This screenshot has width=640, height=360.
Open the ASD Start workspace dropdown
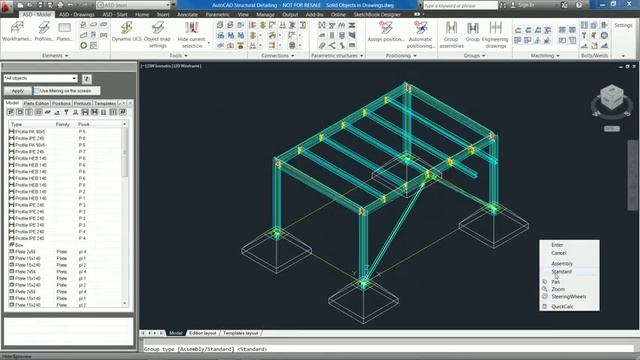[133, 5]
